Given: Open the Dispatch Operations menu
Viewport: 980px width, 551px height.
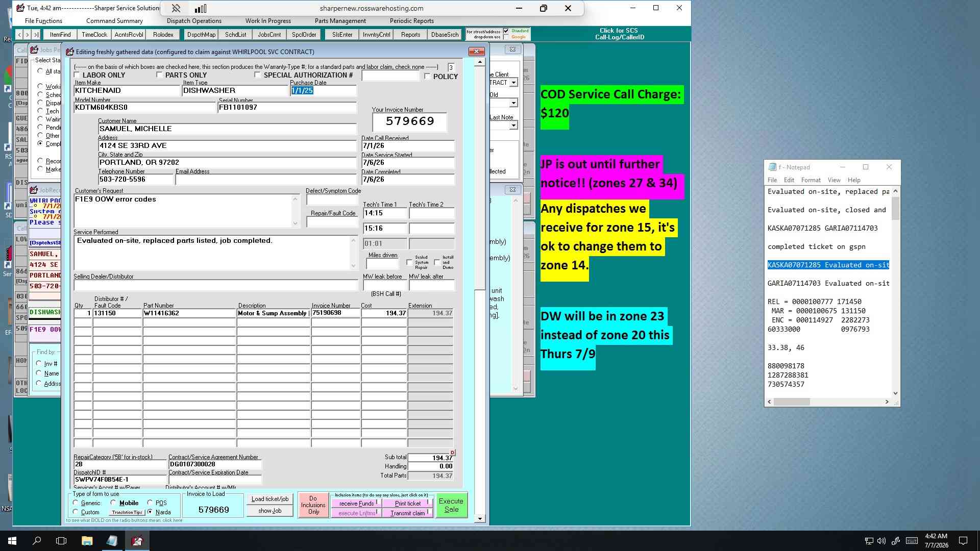Looking at the screenshot, I should (194, 21).
